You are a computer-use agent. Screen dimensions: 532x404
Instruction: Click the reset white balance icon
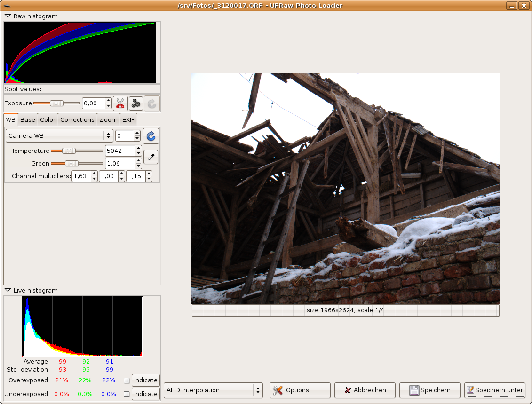tap(151, 136)
